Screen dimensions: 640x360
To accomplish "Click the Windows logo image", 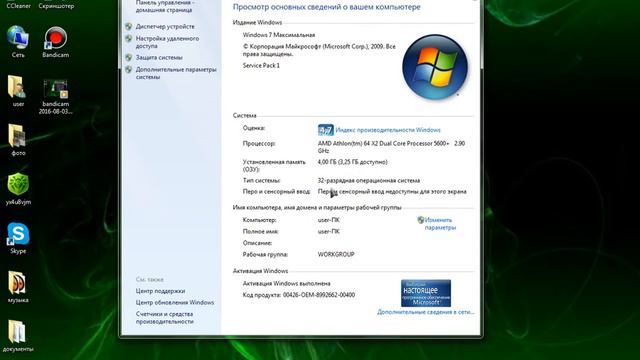I will point(435,67).
